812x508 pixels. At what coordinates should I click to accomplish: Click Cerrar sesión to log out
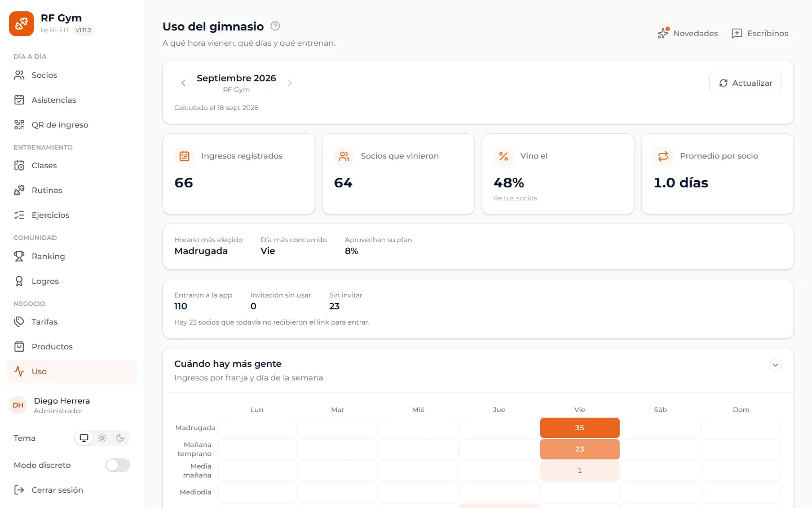point(72,490)
